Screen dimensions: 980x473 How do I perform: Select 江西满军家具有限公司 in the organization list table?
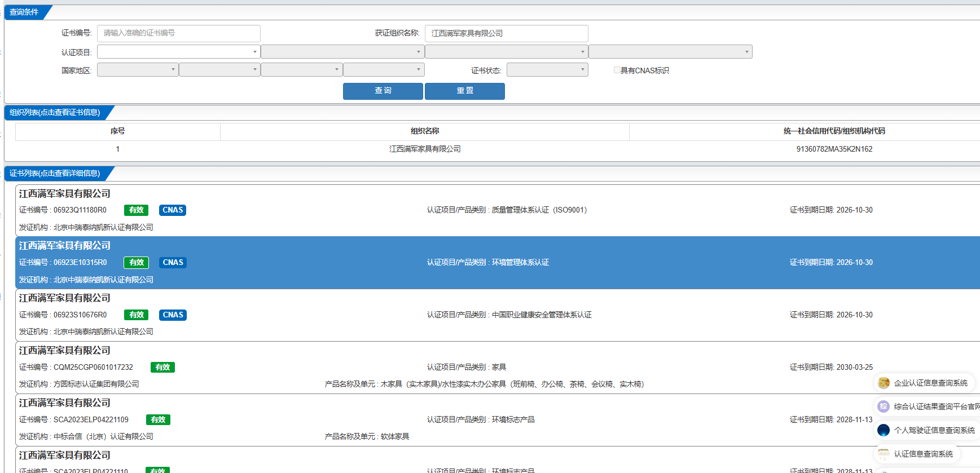[x=425, y=149]
